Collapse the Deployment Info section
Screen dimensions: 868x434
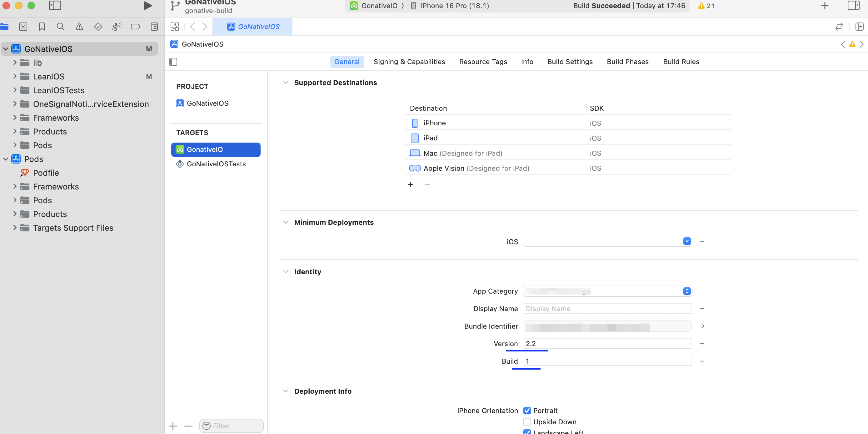(285, 391)
